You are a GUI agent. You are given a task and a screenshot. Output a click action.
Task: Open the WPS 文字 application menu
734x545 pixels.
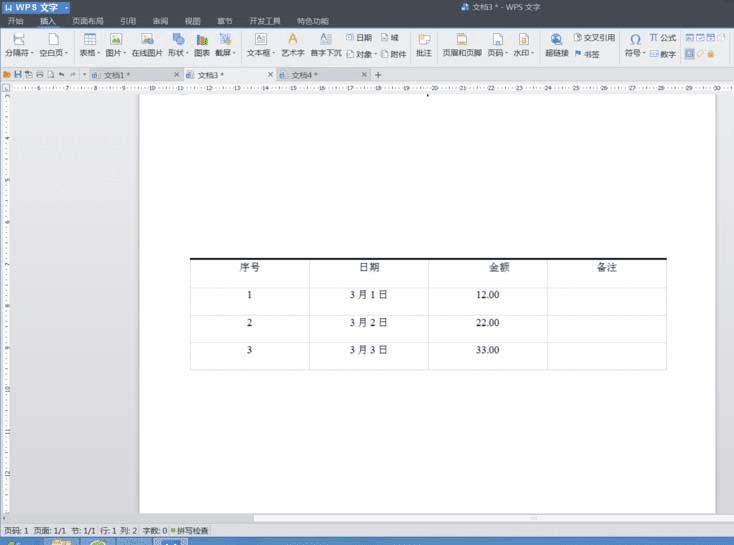click(x=36, y=7)
